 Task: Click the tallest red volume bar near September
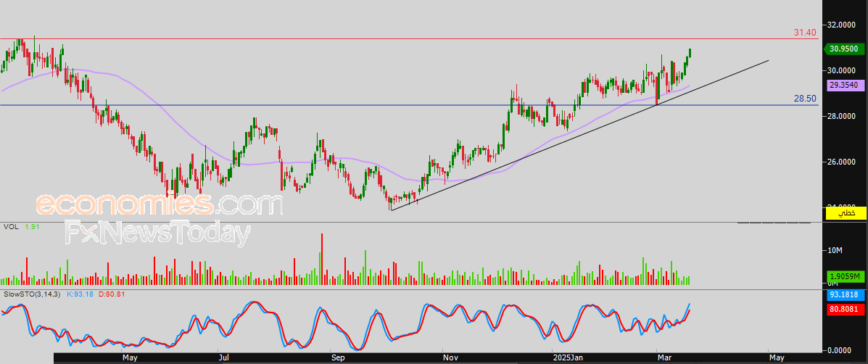point(322,260)
